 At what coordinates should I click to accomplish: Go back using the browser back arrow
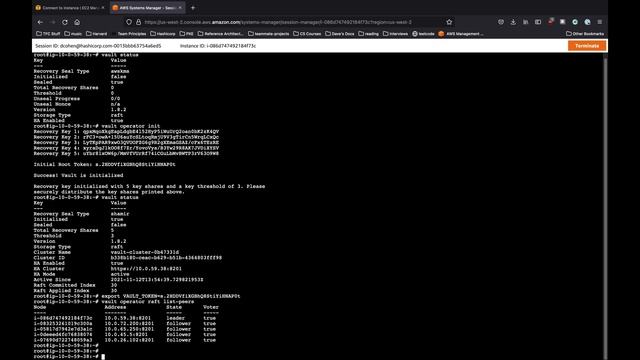tap(40, 22)
